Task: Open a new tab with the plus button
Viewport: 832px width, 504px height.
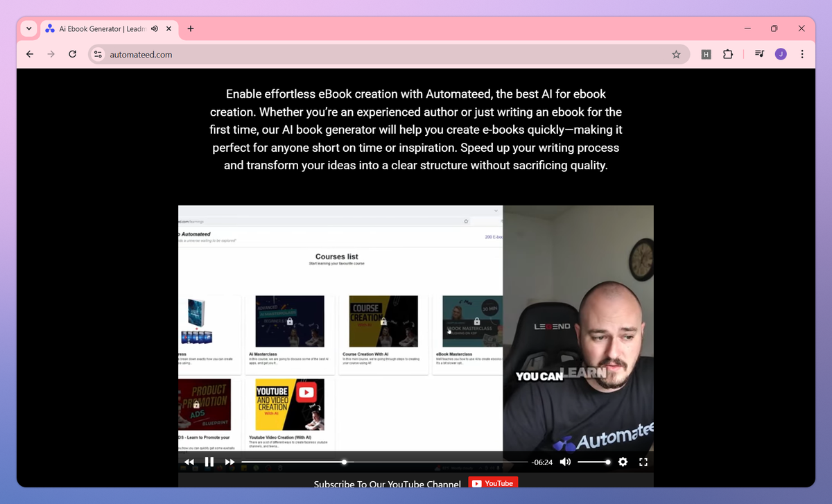Action: pos(190,28)
